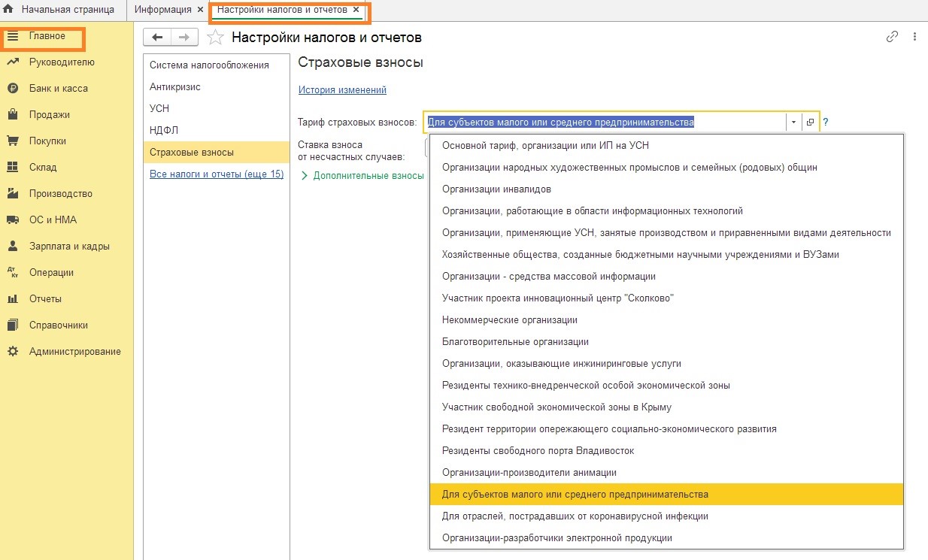Choose the Сколково innovation center participant option

pyautogui.click(x=666, y=298)
